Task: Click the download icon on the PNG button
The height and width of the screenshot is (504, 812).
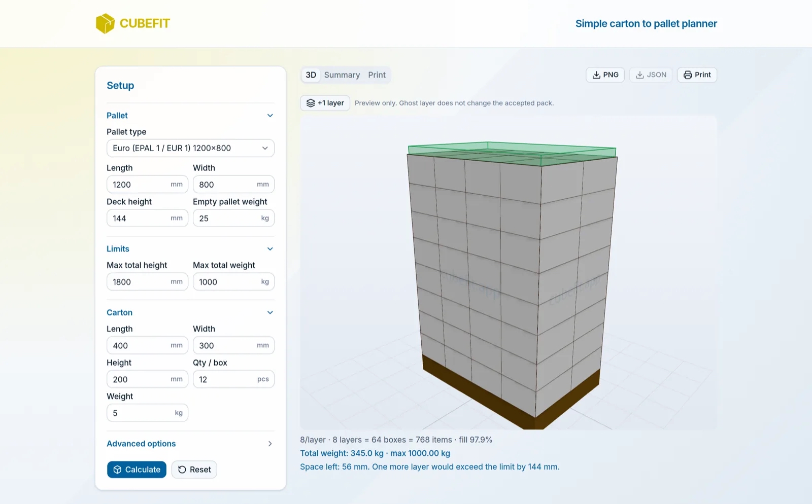Action: pyautogui.click(x=596, y=75)
